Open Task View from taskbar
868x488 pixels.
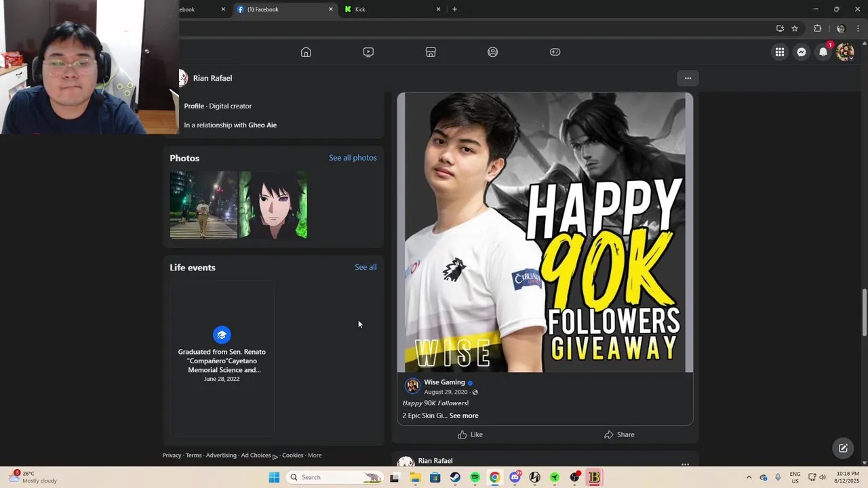[x=395, y=478]
